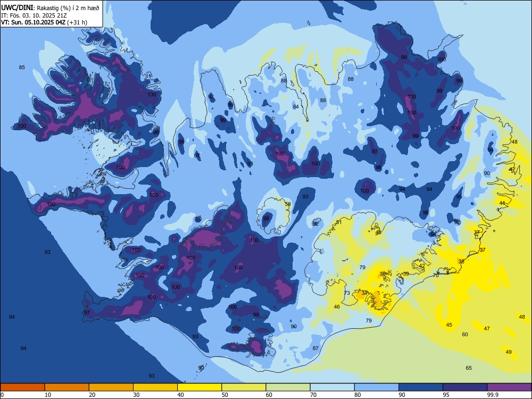This screenshot has width=532, height=399.
Task: Select the IT: Fös. 03. 10. 2025 21Z line
Action: click(34, 15)
